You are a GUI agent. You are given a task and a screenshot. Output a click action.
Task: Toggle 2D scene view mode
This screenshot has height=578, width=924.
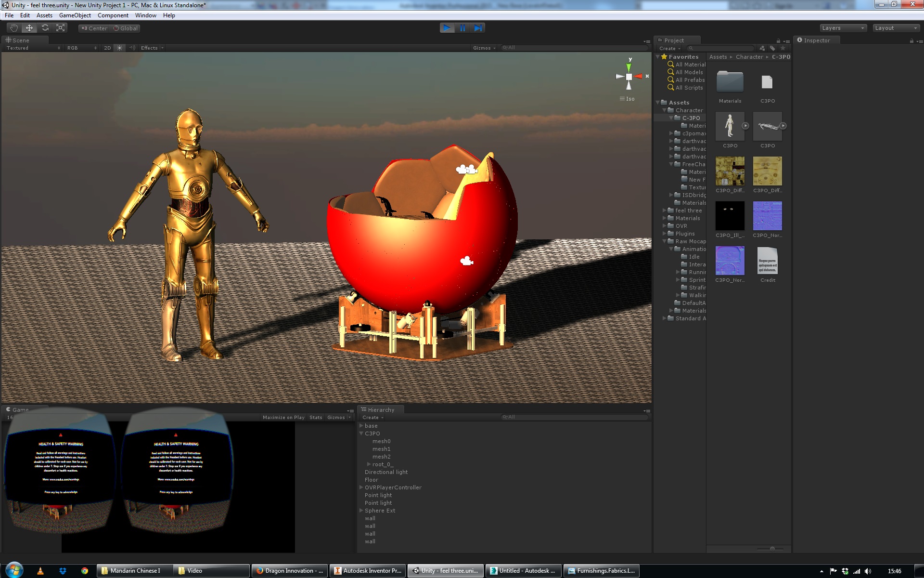107,48
